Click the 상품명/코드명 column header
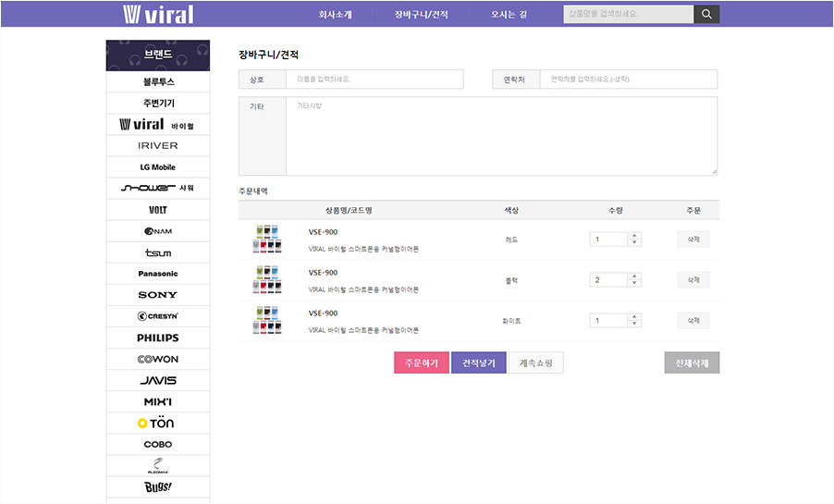 349,211
